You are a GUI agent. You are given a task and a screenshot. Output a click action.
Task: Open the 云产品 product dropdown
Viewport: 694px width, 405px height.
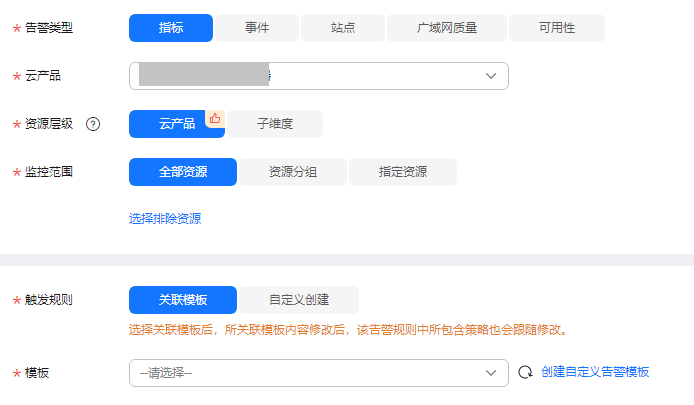[318, 76]
